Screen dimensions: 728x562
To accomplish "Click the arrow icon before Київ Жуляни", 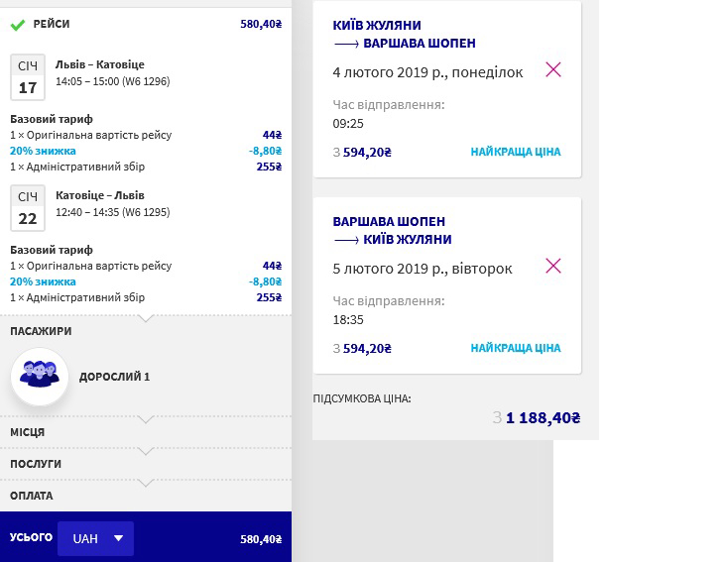I will click(346, 240).
